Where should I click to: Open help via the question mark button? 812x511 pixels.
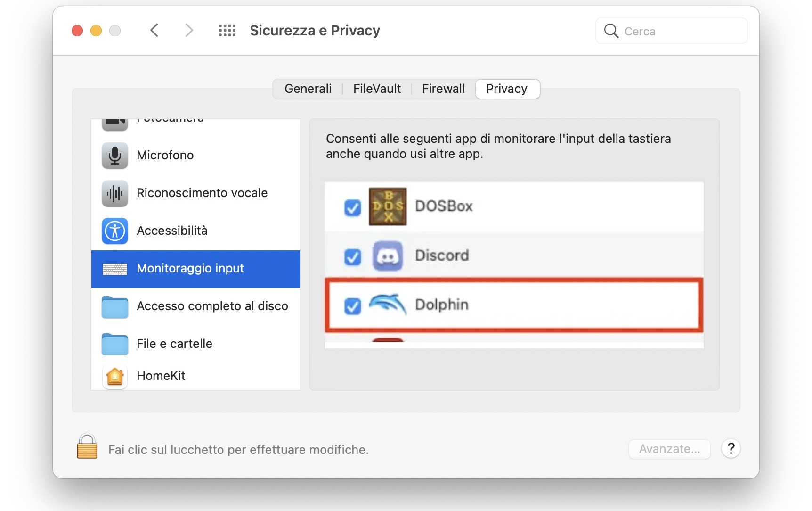(x=731, y=449)
